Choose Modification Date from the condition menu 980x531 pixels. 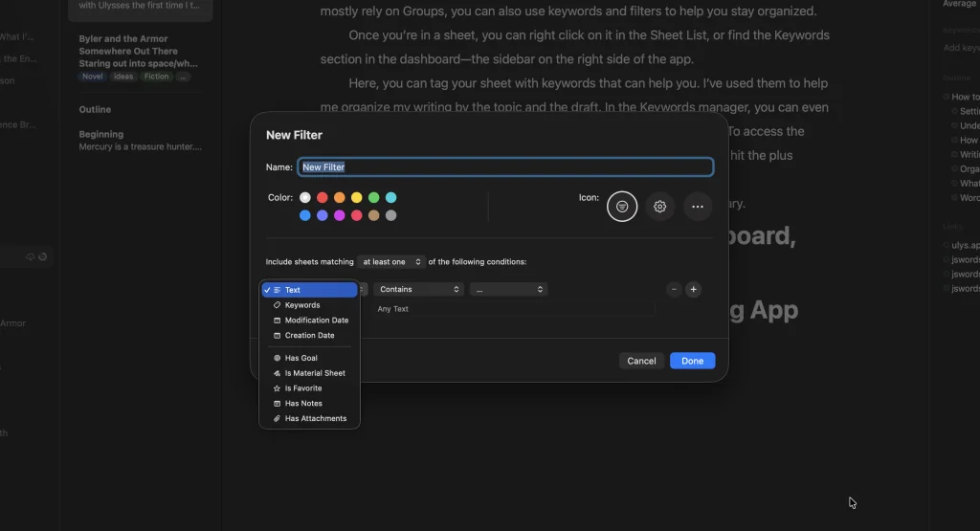point(309,320)
